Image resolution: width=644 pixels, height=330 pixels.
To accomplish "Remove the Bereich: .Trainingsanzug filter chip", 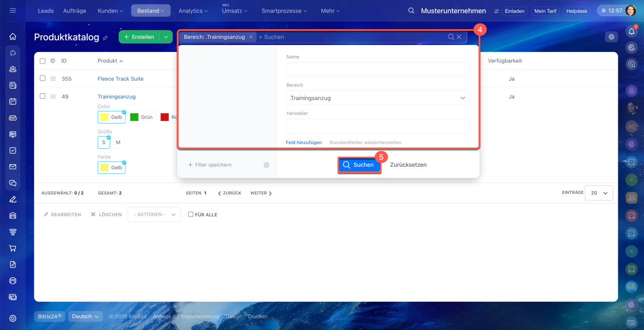I will (x=251, y=37).
